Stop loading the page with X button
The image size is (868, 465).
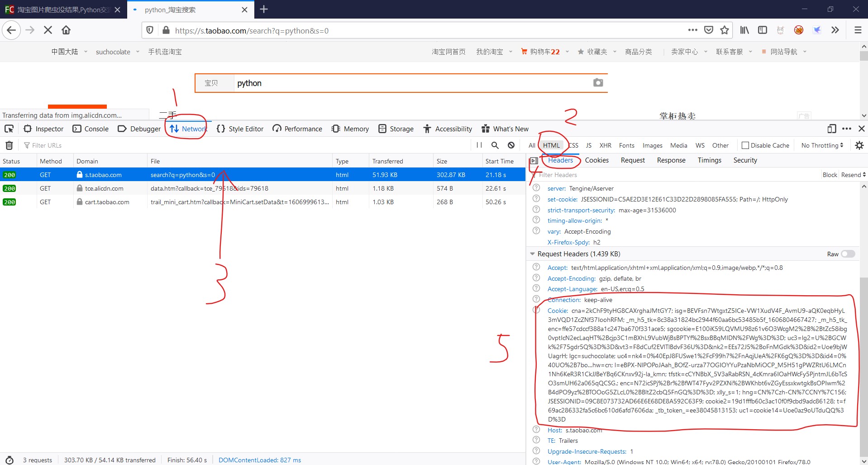point(48,30)
